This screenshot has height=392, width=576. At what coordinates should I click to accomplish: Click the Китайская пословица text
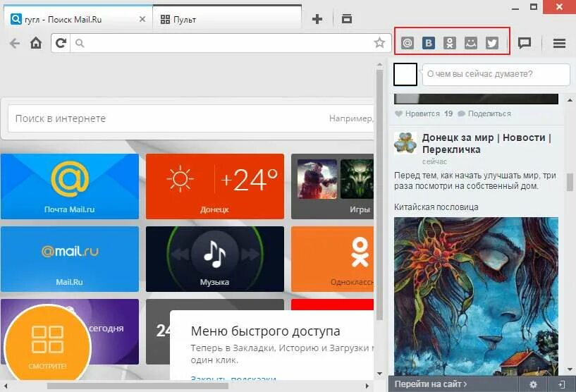pyautogui.click(x=436, y=207)
